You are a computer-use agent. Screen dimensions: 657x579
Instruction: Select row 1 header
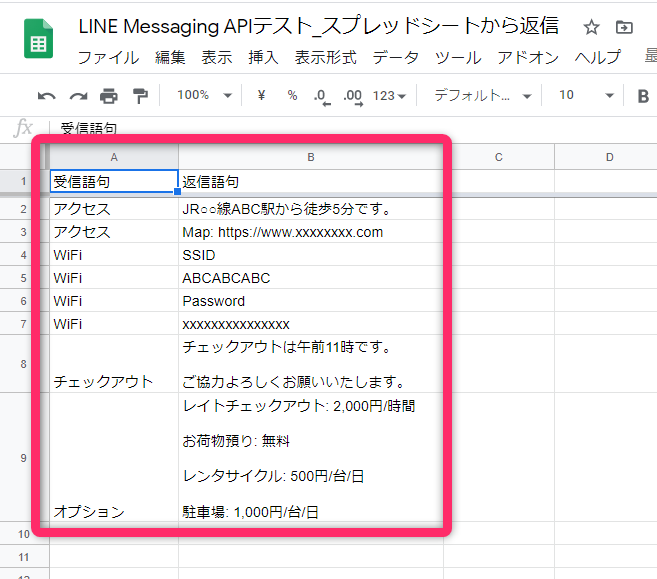point(24,181)
